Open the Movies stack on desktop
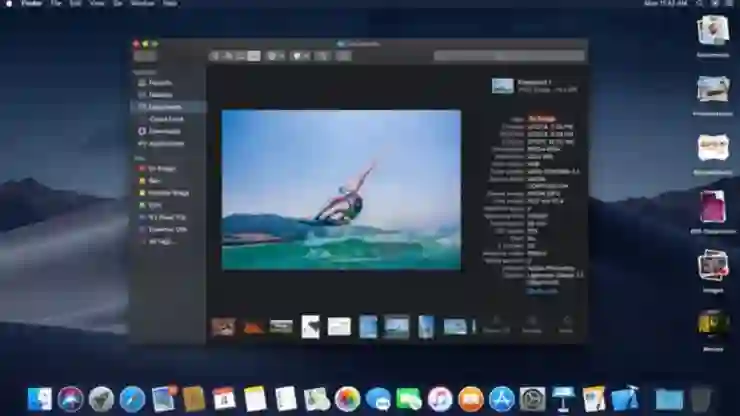The height and width of the screenshot is (416, 740). click(713, 329)
